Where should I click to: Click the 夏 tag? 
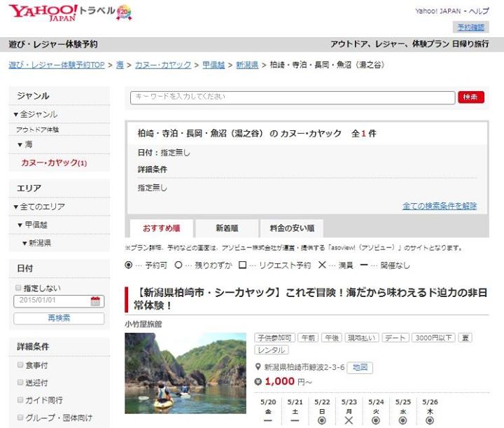pyautogui.click(x=465, y=338)
